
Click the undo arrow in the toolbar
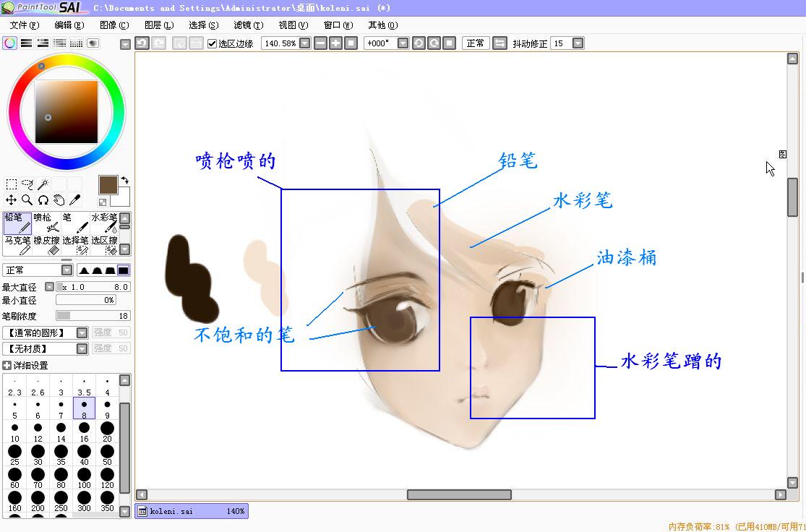[x=142, y=43]
